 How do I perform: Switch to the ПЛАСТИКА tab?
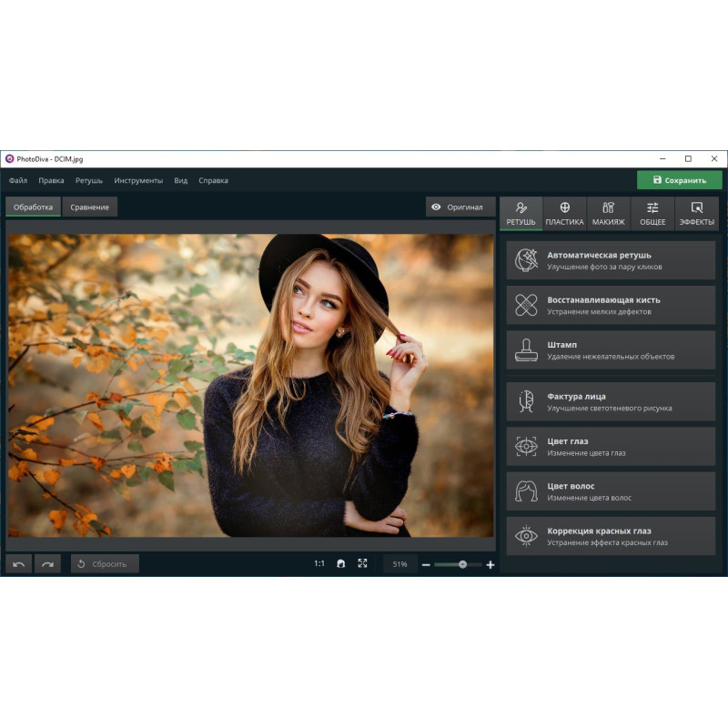564,214
